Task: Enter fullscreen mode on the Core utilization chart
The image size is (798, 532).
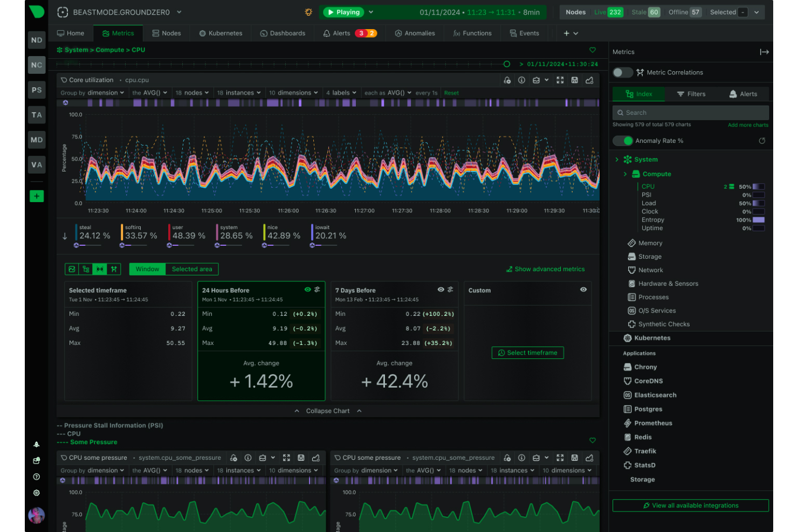Action: tap(560, 80)
